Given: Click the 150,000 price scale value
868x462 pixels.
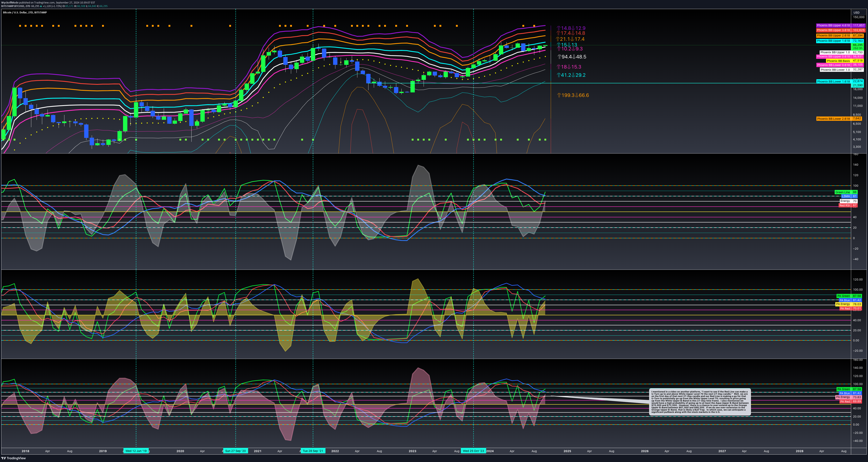Looking at the screenshot, I should (859, 17).
